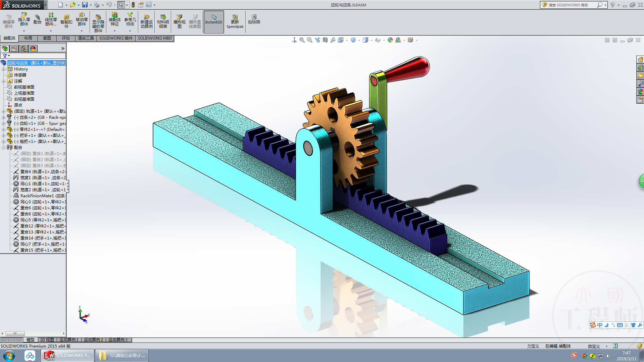Switch to the 渲染工具 tab
The height and width of the screenshot is (362, 644).
(x=86, y=38)
